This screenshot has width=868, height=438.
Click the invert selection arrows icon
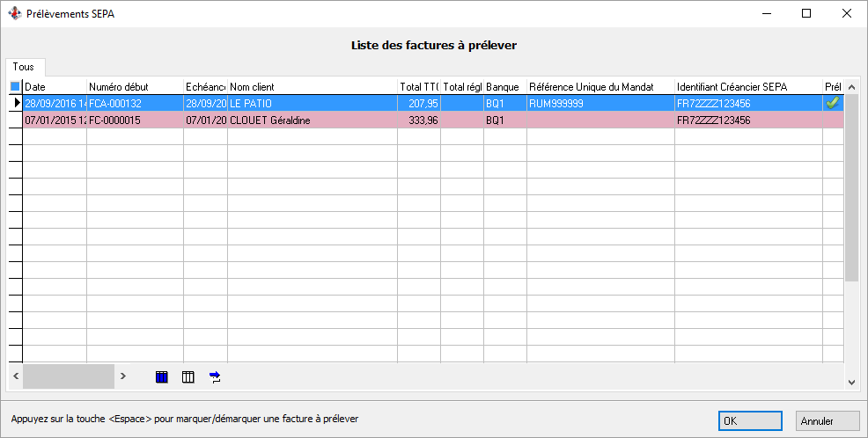[215, 376]
